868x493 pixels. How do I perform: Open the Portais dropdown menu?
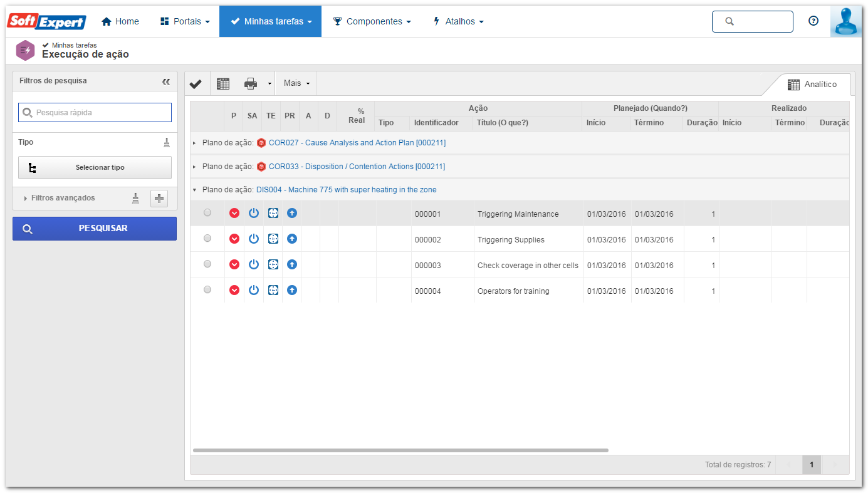tap(185, 21)
